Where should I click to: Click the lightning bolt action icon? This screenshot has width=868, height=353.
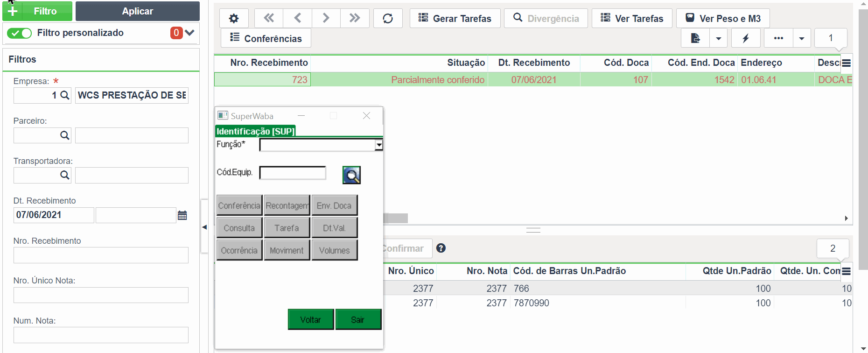click(746, 38)
